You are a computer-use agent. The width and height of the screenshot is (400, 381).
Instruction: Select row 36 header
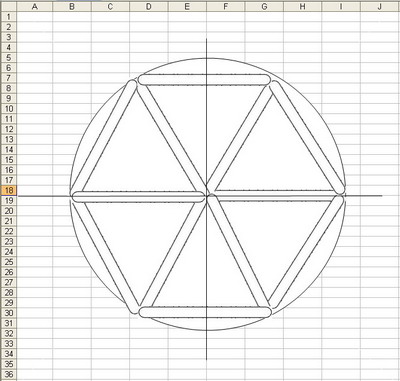click(x=8, y=375)
